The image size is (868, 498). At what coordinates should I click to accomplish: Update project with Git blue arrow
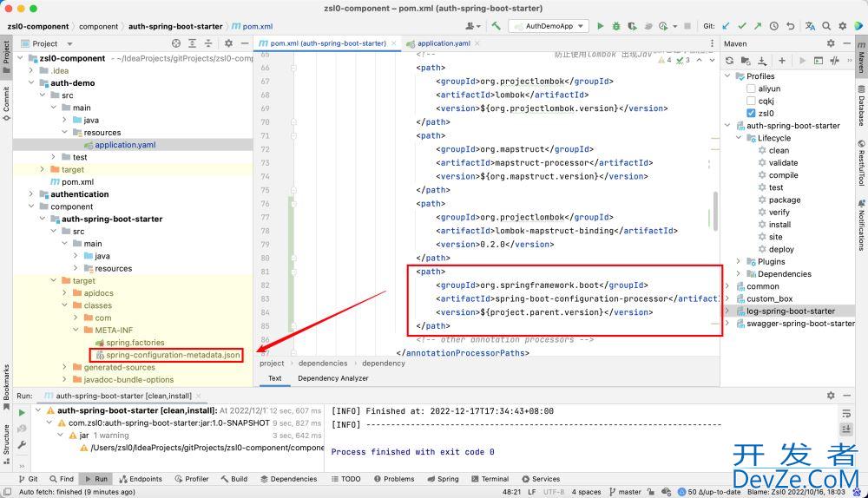tap(727, 26)
